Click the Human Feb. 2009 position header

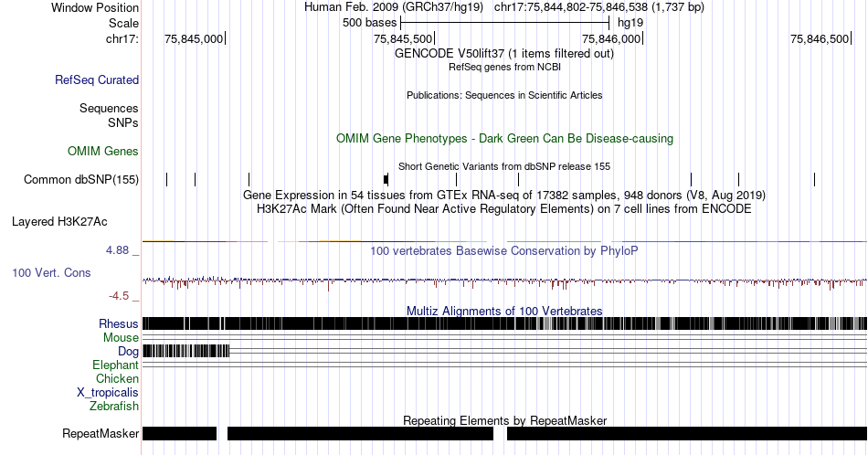coord(504,7)
